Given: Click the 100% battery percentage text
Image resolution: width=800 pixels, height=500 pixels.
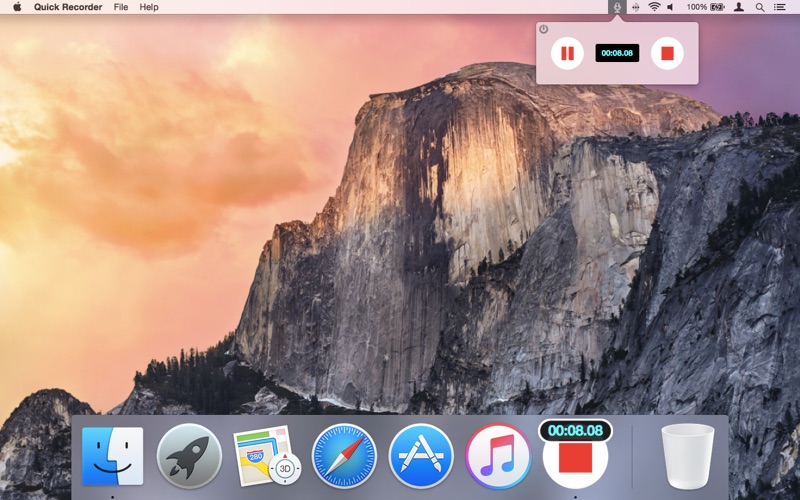Looking at the screenshot, I should click(696, 7).
